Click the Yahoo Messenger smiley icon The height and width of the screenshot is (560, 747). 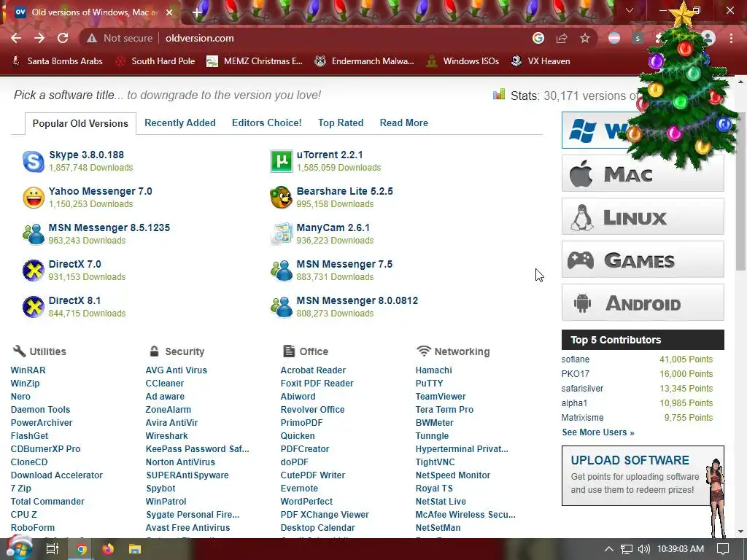pyautogui.click(x=34, y=198)
